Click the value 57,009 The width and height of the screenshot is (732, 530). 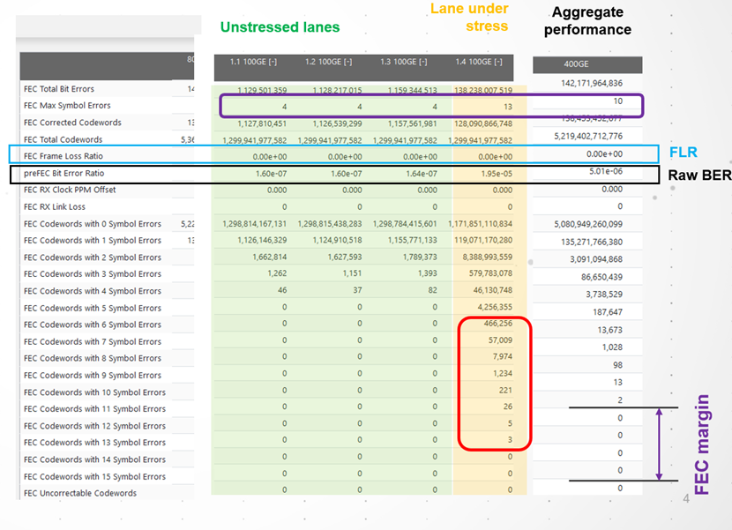pyautogui.click(x=500, y=340)
